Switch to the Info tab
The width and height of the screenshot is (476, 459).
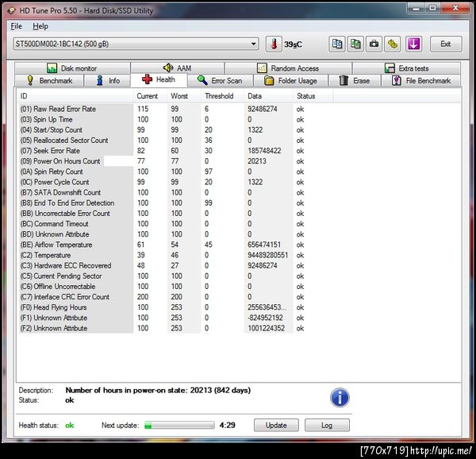107,80
